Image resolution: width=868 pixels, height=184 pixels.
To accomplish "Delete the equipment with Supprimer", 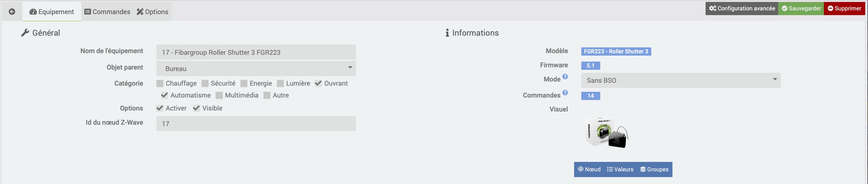I will pyautogui.click(x=844, y=8).
